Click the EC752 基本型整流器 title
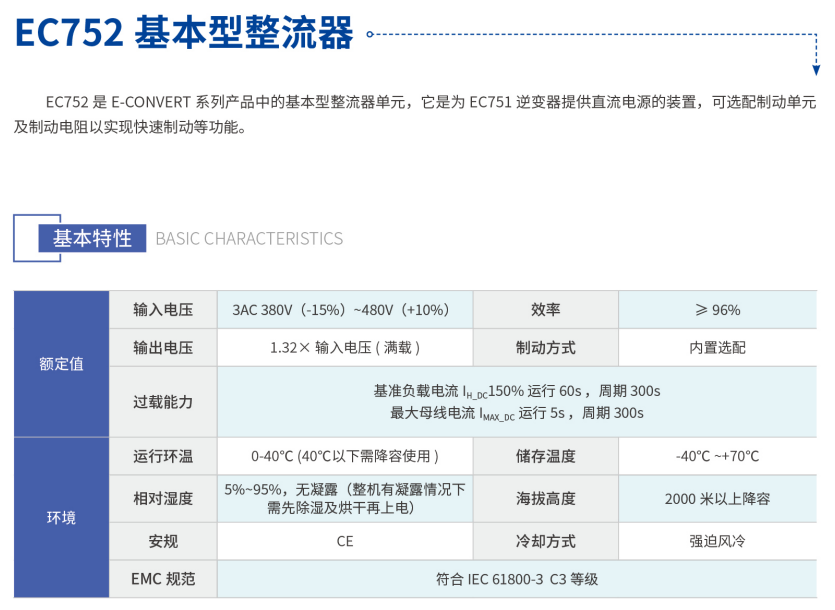Image resolution: width=835 pixels, height=610 pixels. tap(185, 34)
